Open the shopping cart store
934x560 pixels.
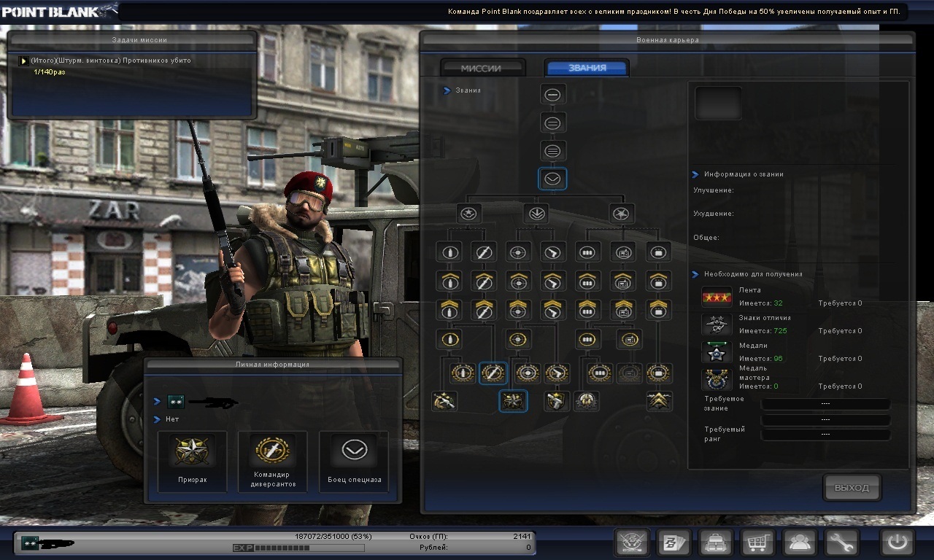pyautogui.click(x=758, y=543)
